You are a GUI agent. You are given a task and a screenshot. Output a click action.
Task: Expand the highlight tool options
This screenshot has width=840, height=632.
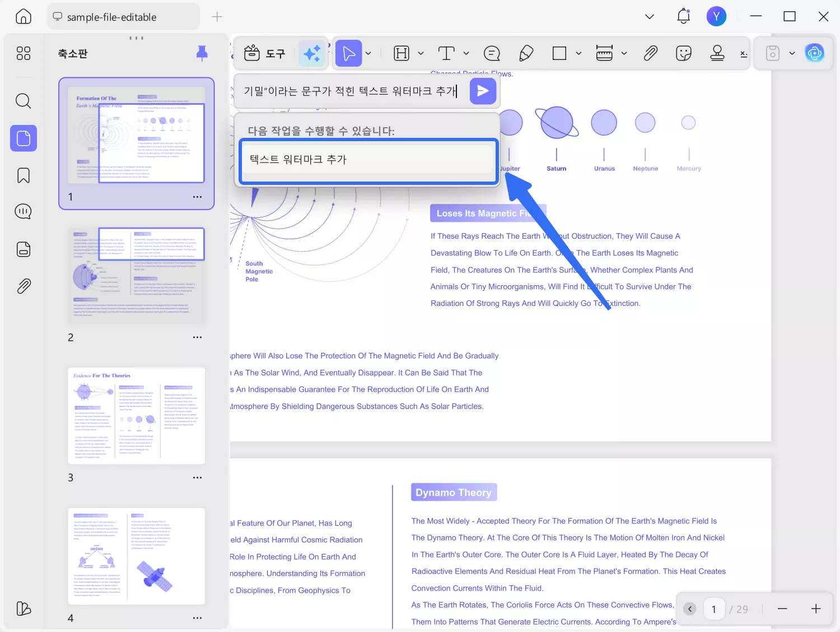421,53
